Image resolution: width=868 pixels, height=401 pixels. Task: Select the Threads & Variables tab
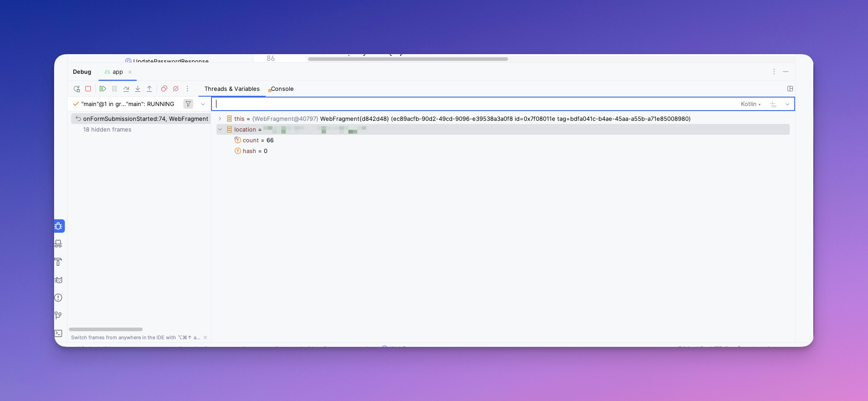click(x=232, y=89)
